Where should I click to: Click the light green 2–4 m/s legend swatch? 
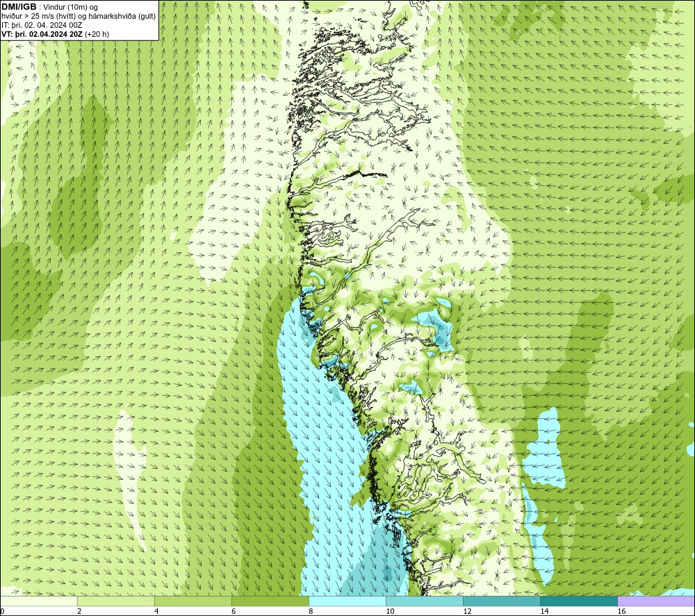(x=116, y=601)
